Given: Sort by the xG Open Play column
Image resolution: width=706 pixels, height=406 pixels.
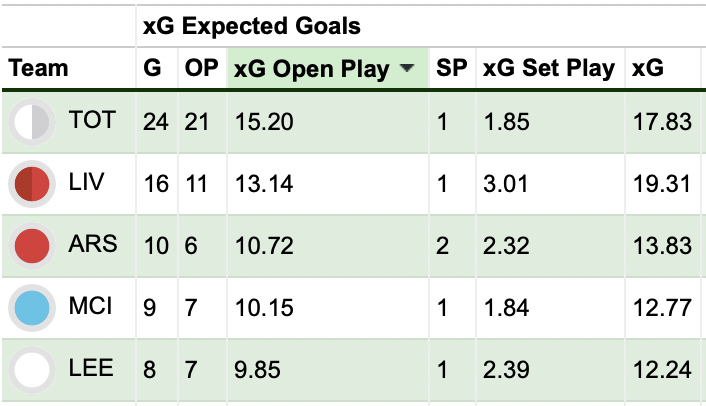Looking at the screenshot, I should (311, 69).
